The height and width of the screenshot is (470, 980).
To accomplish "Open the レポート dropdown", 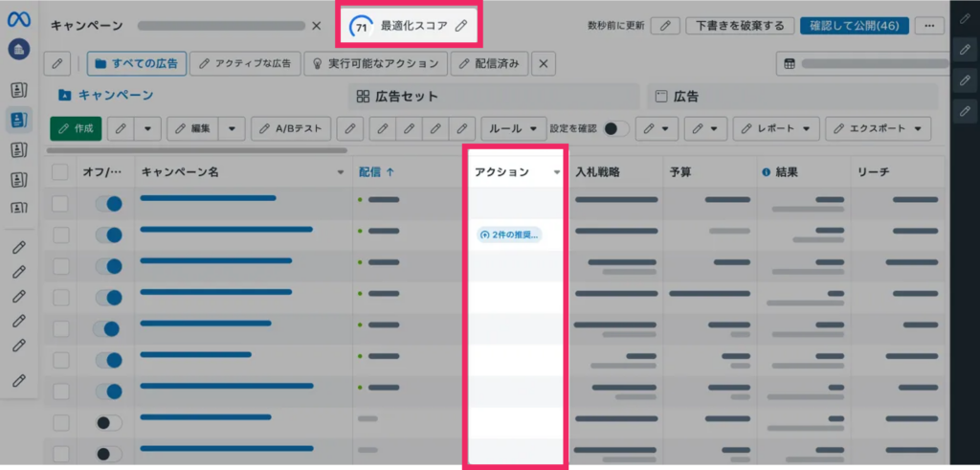I will pos(775,128).
